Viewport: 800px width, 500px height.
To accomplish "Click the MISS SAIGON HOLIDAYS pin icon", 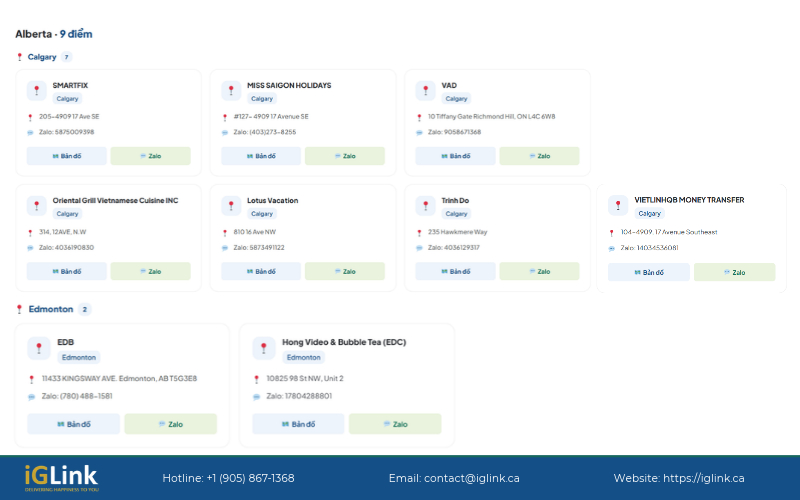I will click(231, 90).
